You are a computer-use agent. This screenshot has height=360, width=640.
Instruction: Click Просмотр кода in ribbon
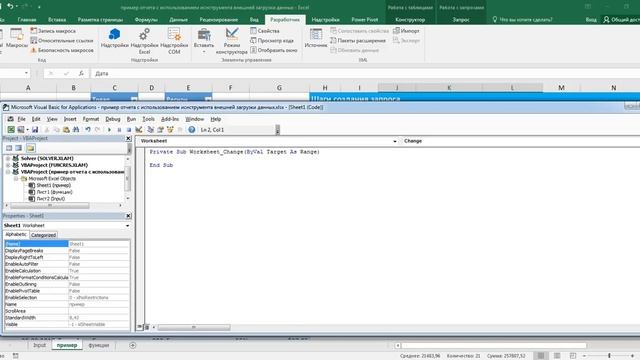pos(272,40)
